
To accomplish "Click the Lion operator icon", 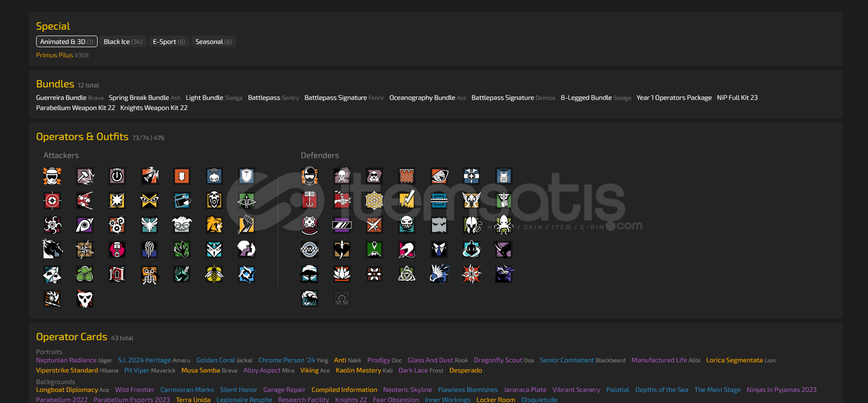I will (x=214, y=225).
